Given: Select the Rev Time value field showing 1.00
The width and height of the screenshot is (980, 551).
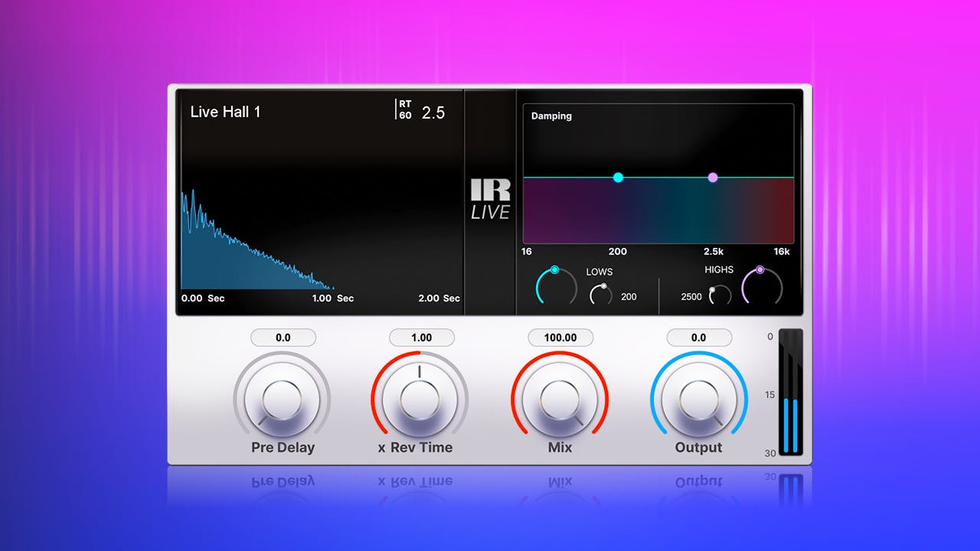Looking at the screenshot, I should point(421,337).
